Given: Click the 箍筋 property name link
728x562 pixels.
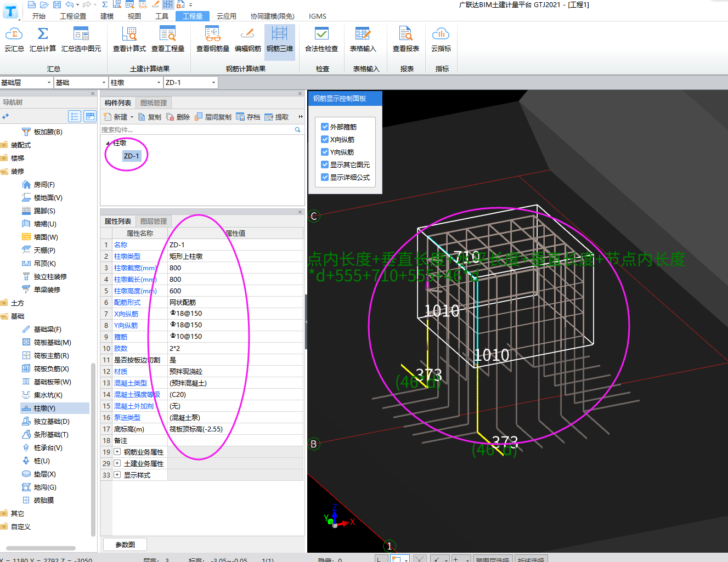Looking at the screenshot, I should (121, 337).
